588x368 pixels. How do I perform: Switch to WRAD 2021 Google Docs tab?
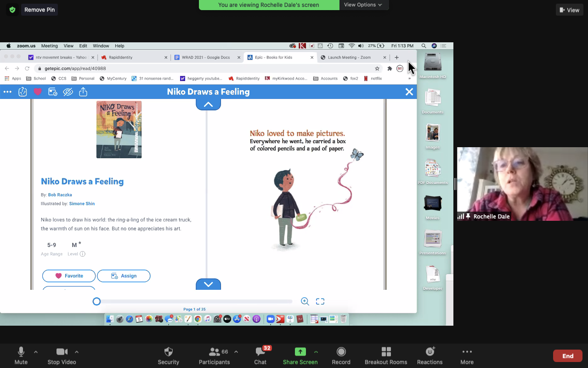pos(206,57)
